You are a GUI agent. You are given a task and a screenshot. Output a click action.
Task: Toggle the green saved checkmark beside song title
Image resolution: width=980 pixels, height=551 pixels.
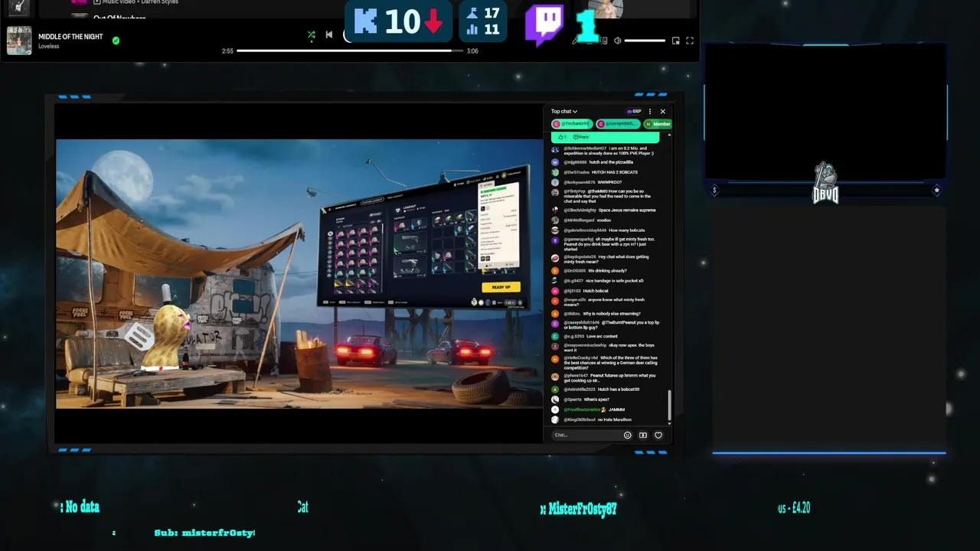(116, 41)
